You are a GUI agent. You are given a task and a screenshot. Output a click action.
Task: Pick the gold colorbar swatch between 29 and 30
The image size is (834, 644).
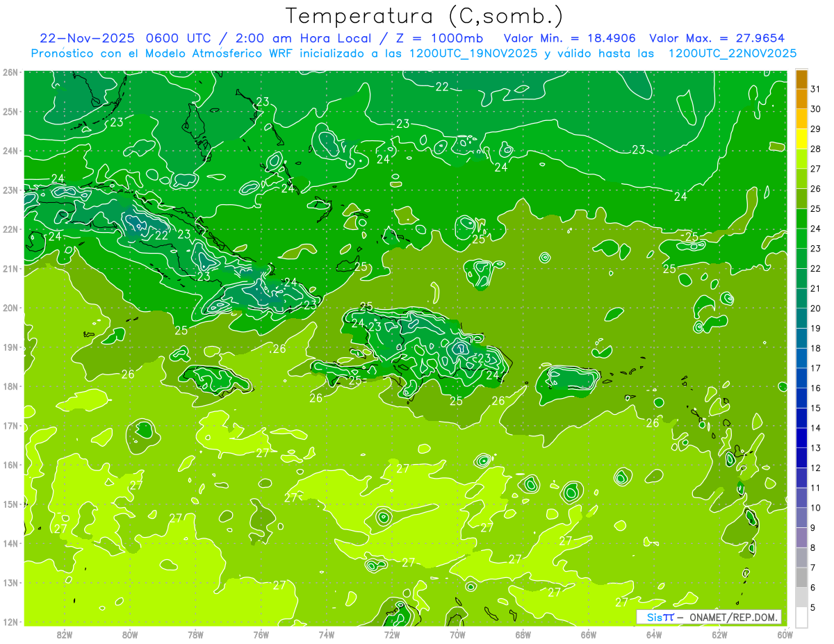[x=801, y=119]
